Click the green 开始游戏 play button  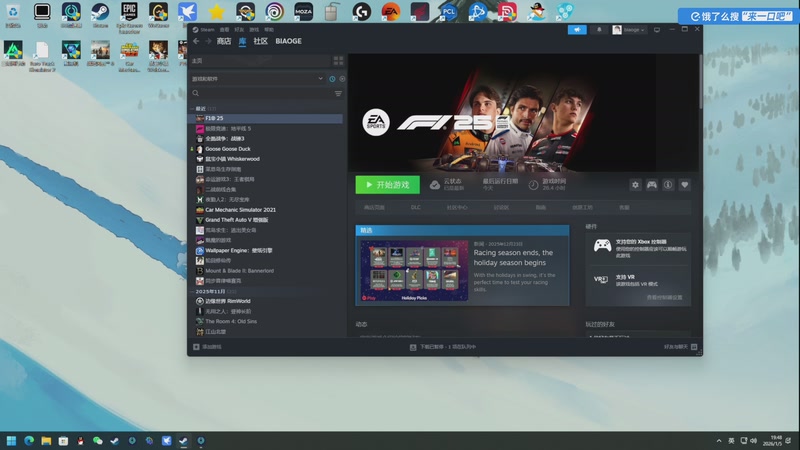(x=388, y=185)
